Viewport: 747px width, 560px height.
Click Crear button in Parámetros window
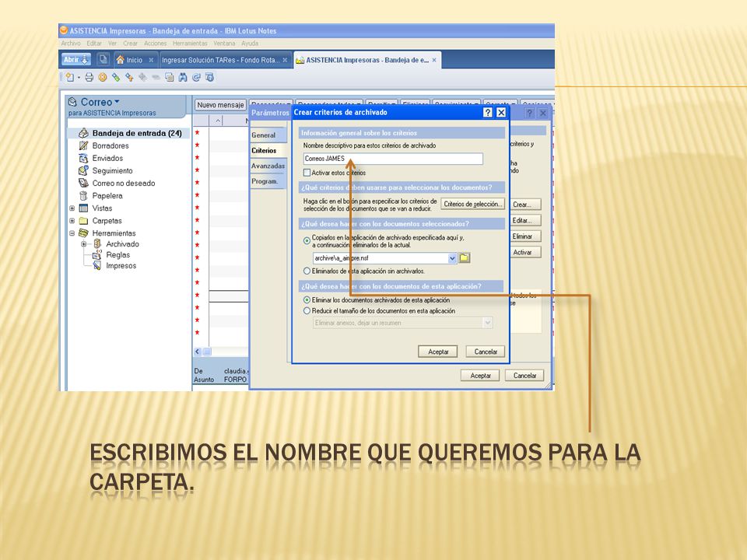point(525,205)
